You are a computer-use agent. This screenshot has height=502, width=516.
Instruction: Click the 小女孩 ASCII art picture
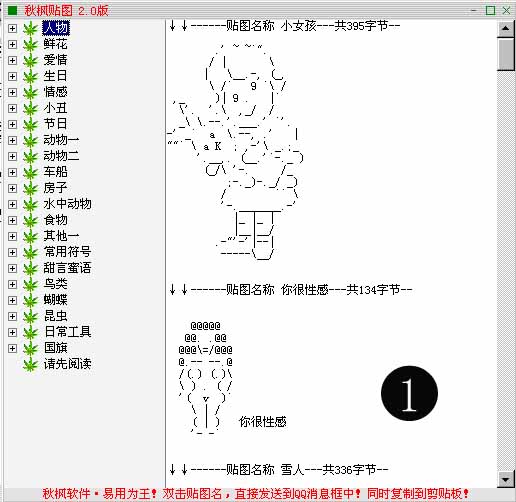pyautogui.click(x=236, y=151)
